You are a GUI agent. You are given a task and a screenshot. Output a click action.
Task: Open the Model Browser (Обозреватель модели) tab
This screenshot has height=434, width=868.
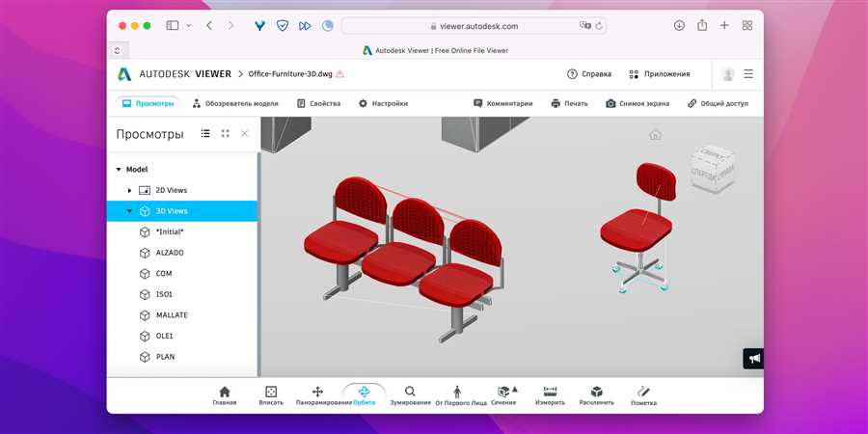coord(235,103)
